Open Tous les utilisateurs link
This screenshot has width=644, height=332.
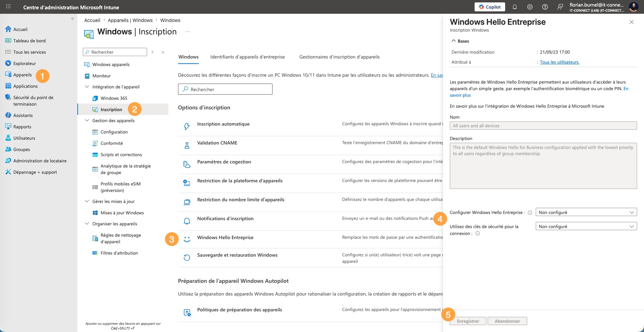pyautogui.click(x=559, y=62)
